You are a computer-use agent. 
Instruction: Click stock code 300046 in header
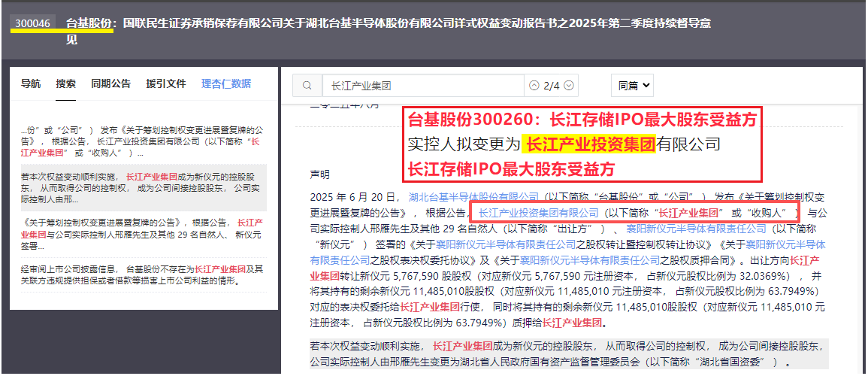(33, 23)
